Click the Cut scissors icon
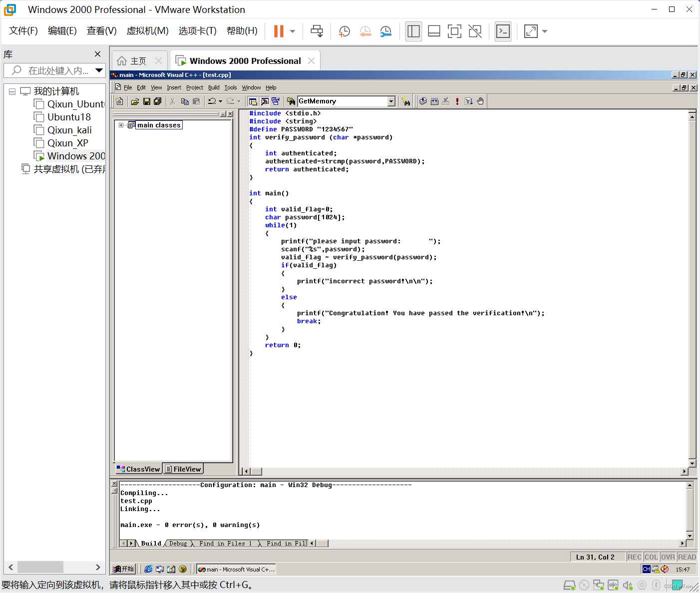Viewport: 700px width, 593px height. 173,101
